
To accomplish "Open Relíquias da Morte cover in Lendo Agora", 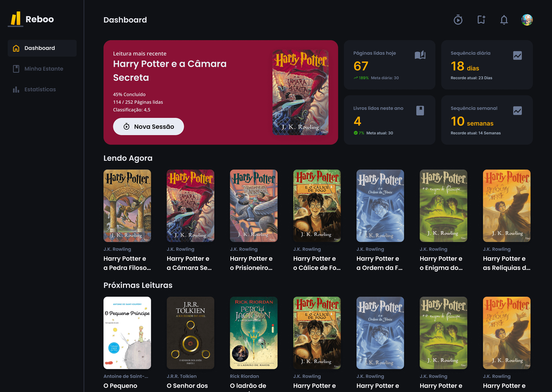I will 507,206.
